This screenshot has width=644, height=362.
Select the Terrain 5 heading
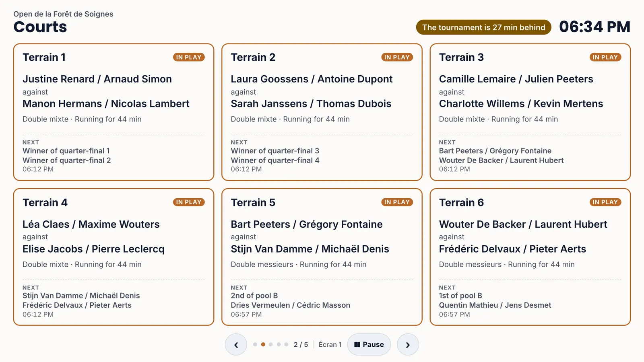253,202
